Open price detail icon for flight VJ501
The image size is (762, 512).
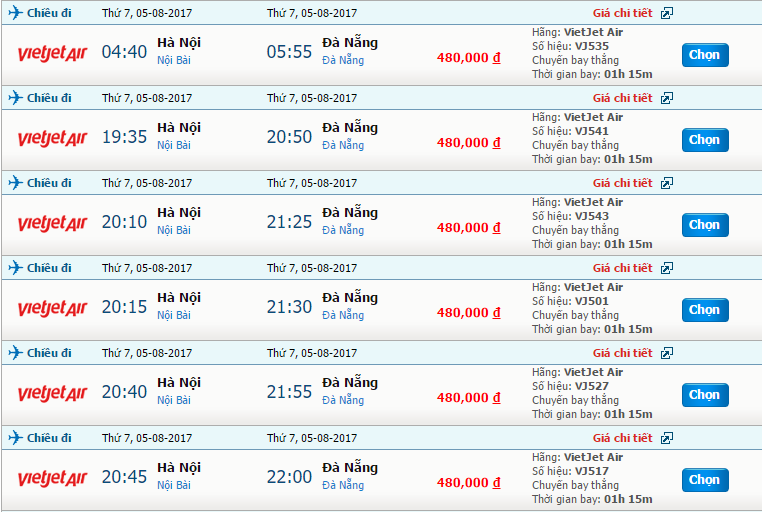(667, 268)
